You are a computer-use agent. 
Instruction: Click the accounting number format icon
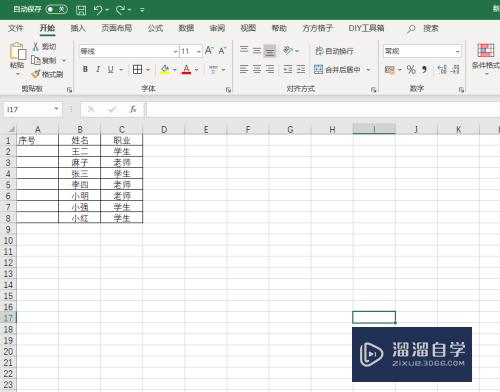click(x=389, y=69)
